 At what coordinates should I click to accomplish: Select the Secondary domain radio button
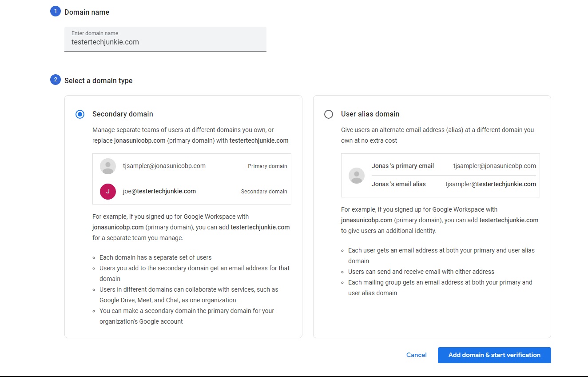tap(80, 114)
